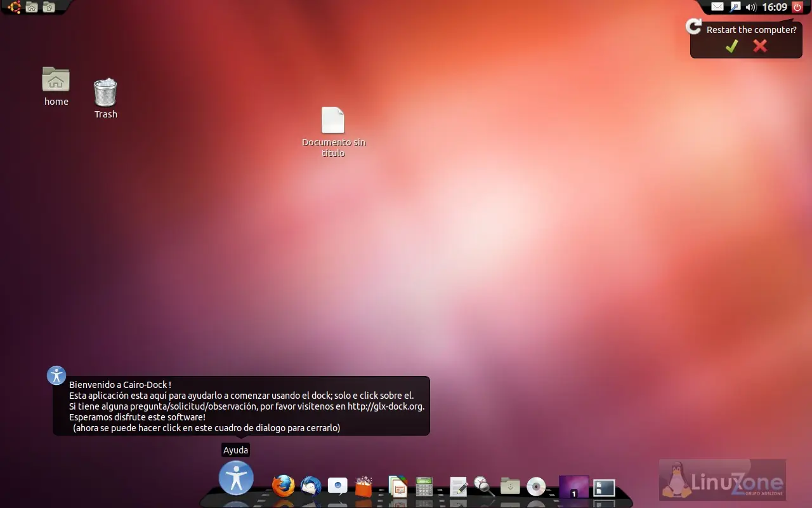
Task: Click the Restart the computer? text
Action: 751,30
